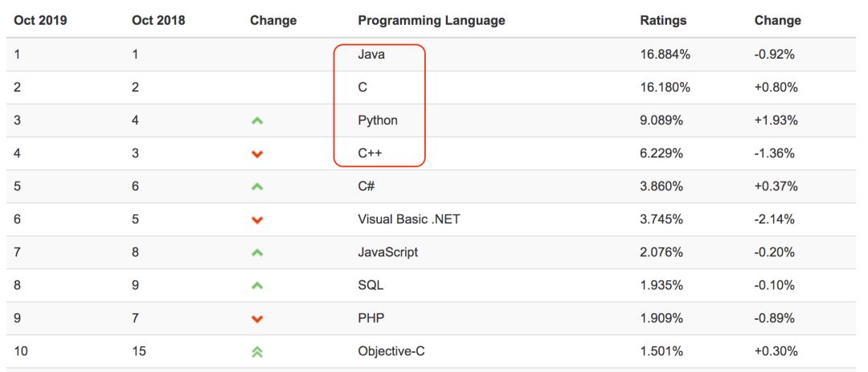Click the green up arrow in JavaScript row
The width and height of the screenshot is (868, 372).
point(257,252)
